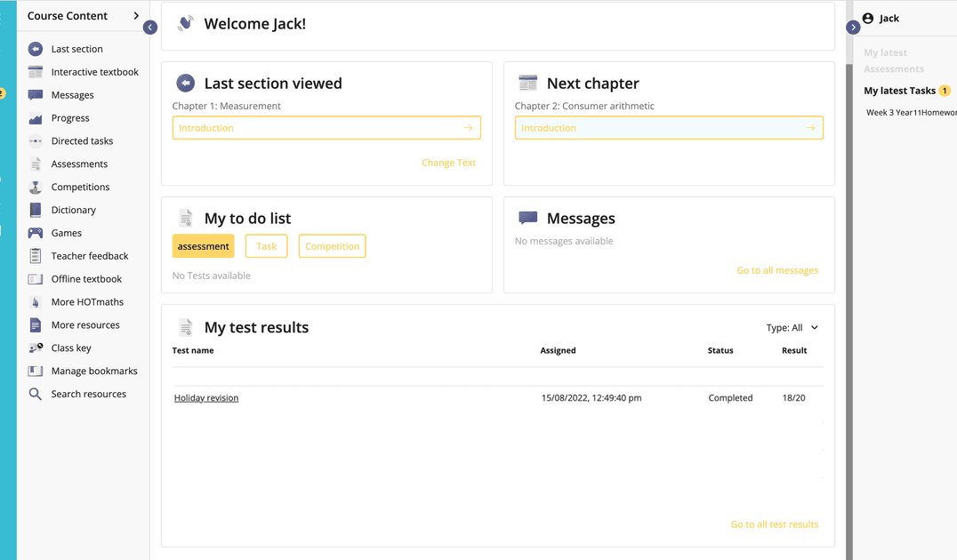
Task: Open Interactive textbook from sidebar
Action: tap(94, 72)
